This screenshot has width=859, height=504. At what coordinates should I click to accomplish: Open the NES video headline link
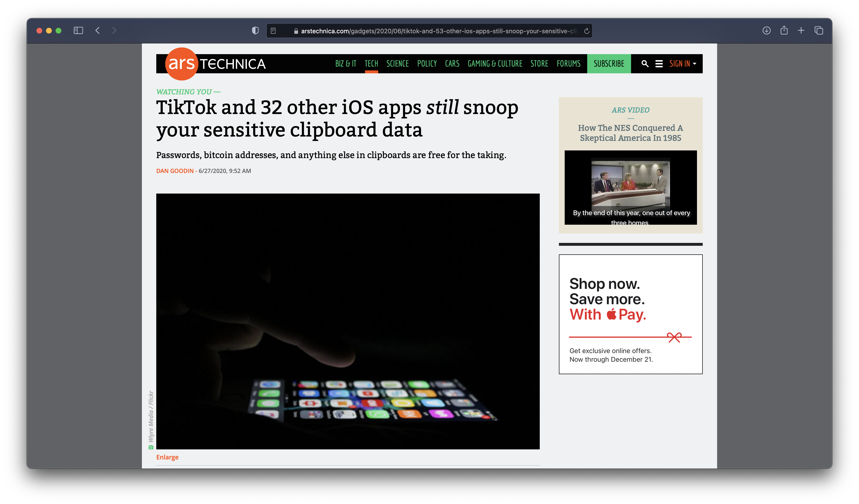pos(630,133)
